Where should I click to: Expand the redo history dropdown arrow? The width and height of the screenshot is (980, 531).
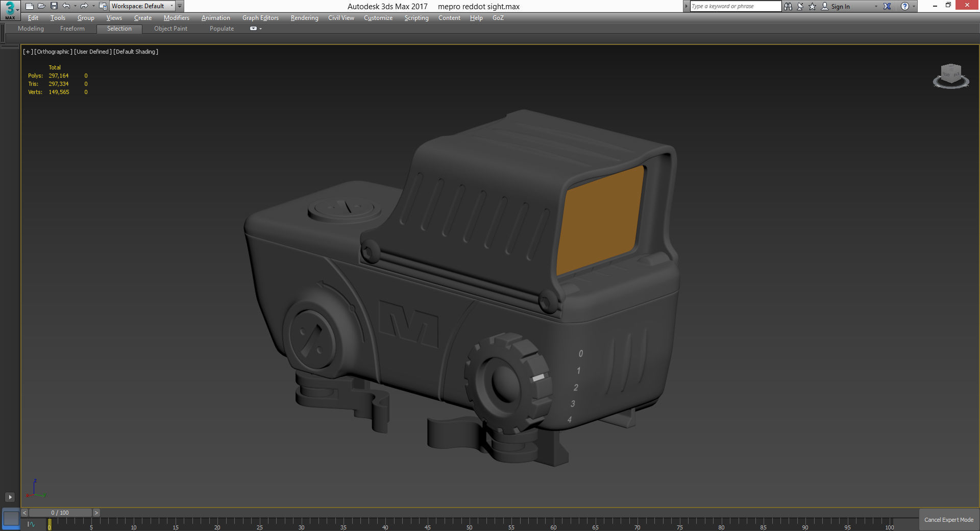click(x=93, y=6)
